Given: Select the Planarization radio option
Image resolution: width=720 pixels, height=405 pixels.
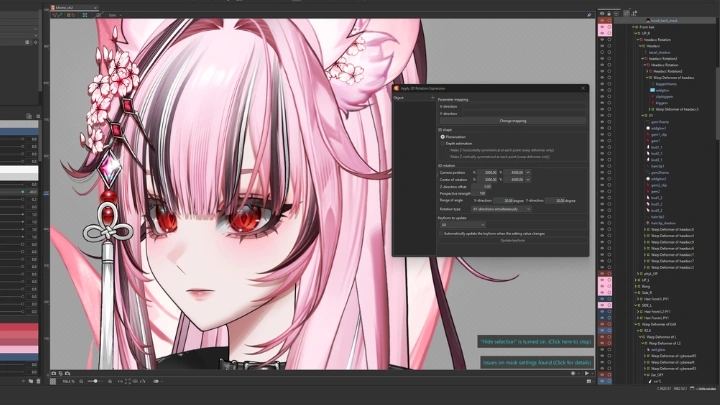Looking at the screenshot, I should (443, 137).
